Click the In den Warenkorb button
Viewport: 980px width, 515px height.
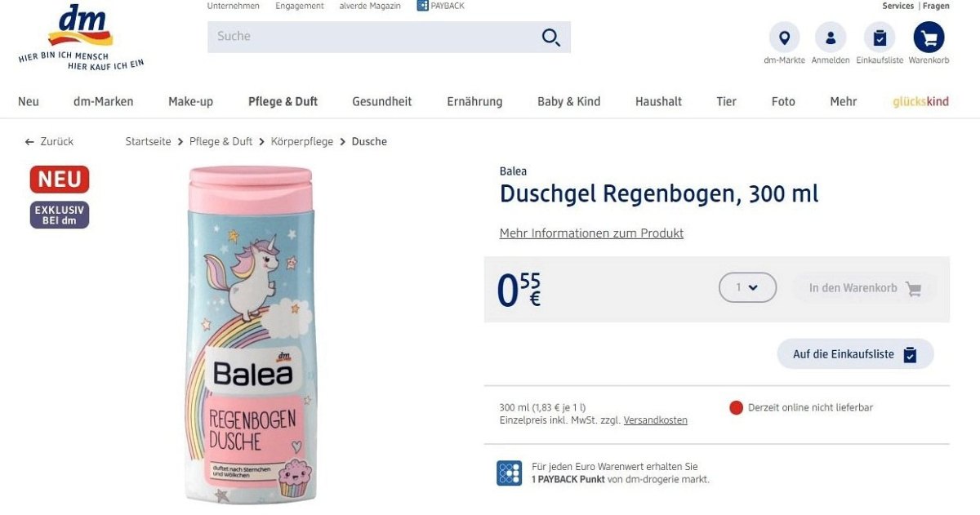click(x=865, y=288)
